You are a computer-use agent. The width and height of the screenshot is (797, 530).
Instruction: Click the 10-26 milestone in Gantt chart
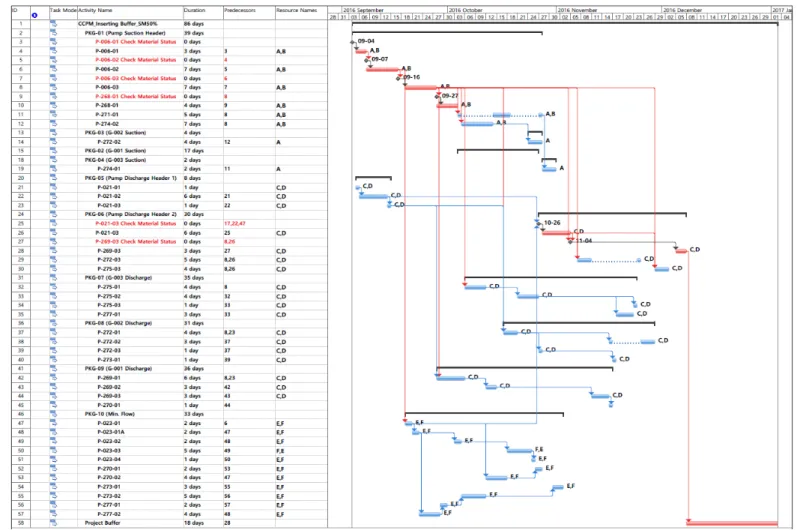click(538, 224)
